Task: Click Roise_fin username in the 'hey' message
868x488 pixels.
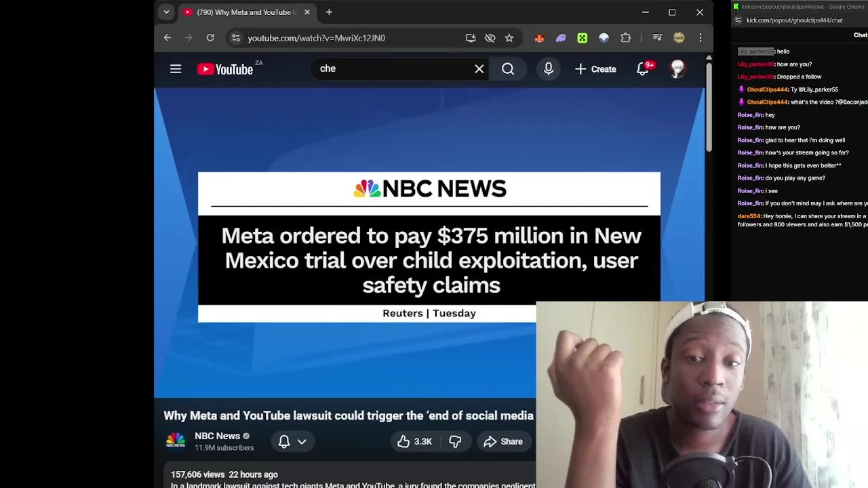Action: pyautogui.click(x=750, y=115)
